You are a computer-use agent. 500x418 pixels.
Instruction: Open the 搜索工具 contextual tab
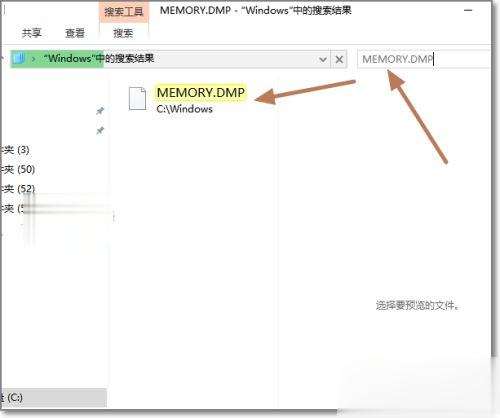pos(124,12)
